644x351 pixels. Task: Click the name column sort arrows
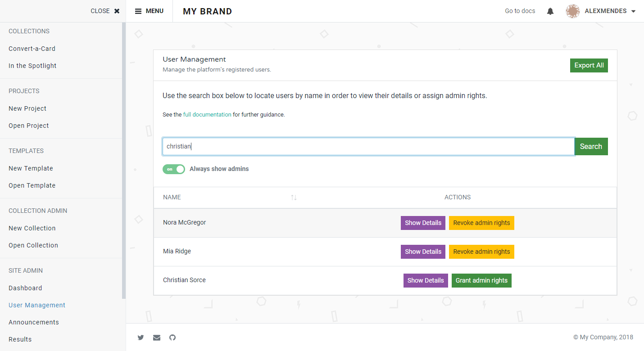click(294, 197)
